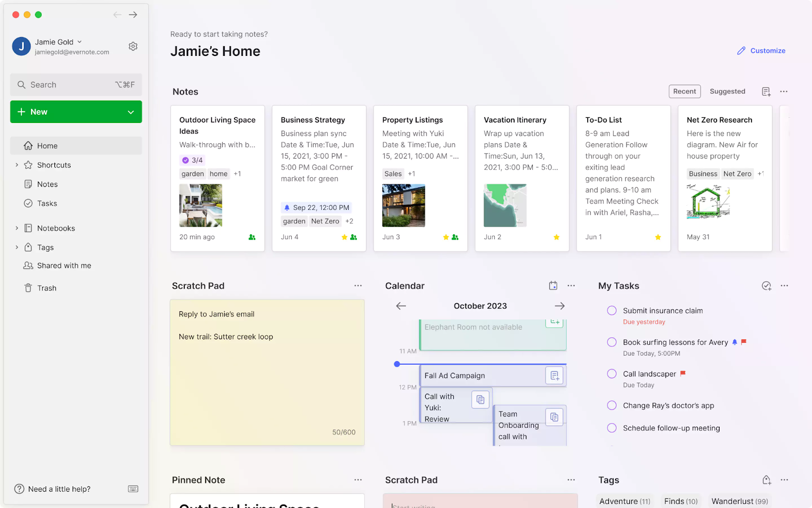
Task: Select the Recent tab above Notes
Action: (x=684, y=91)
